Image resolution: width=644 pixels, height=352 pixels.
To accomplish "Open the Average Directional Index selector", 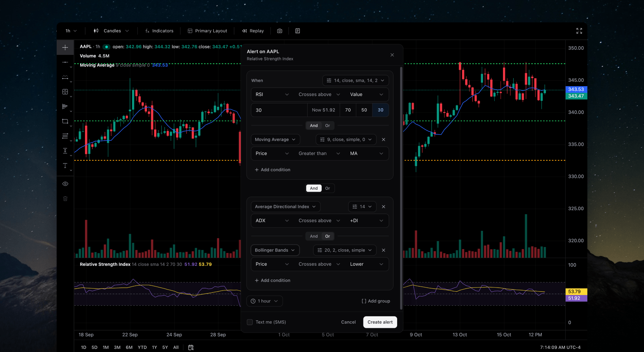I will (285, 207).
